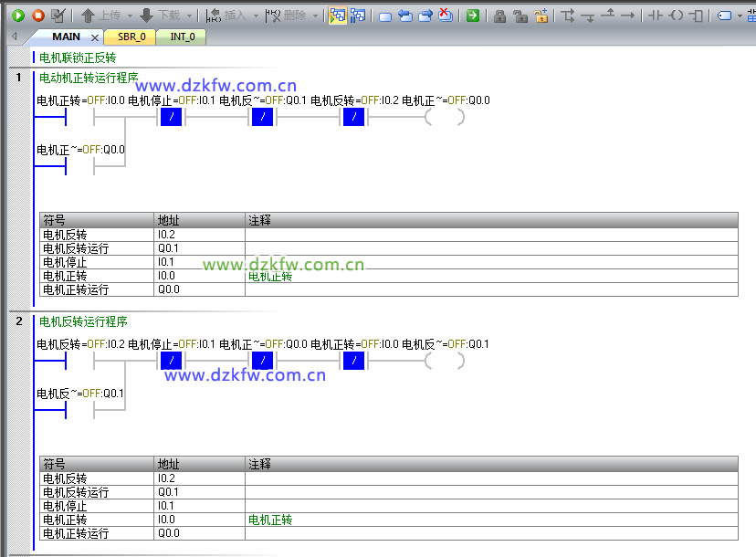The image size is (756, 557).
Task: Insert an output coil from toolbar
Action: (x=676, y=16)
